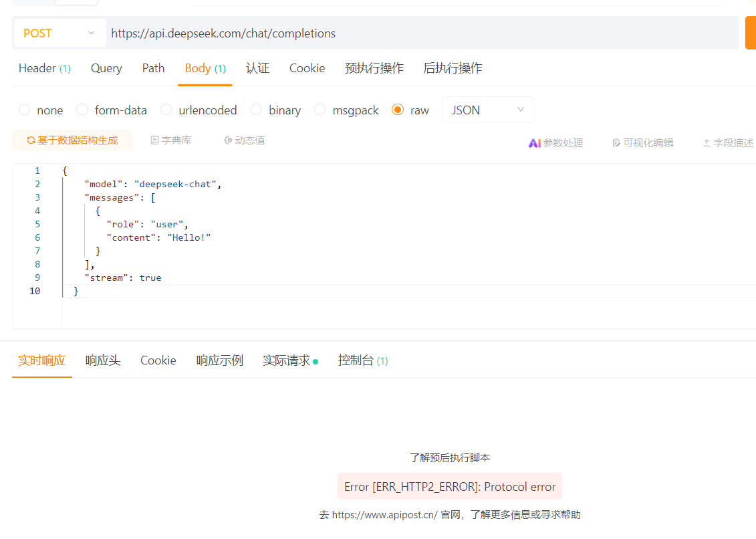This screenshot has width=756, height=539.
Task: Open 可视化编辑 visual editor
Action: point(642,143)
